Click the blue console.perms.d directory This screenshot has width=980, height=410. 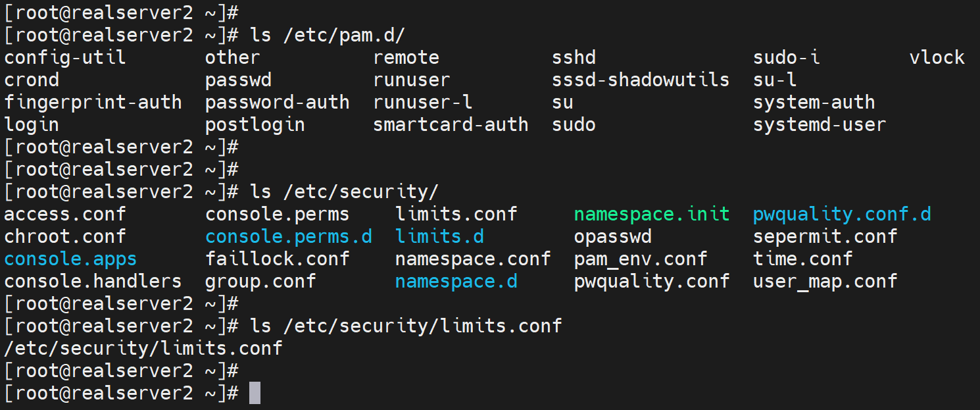(288, 236)
